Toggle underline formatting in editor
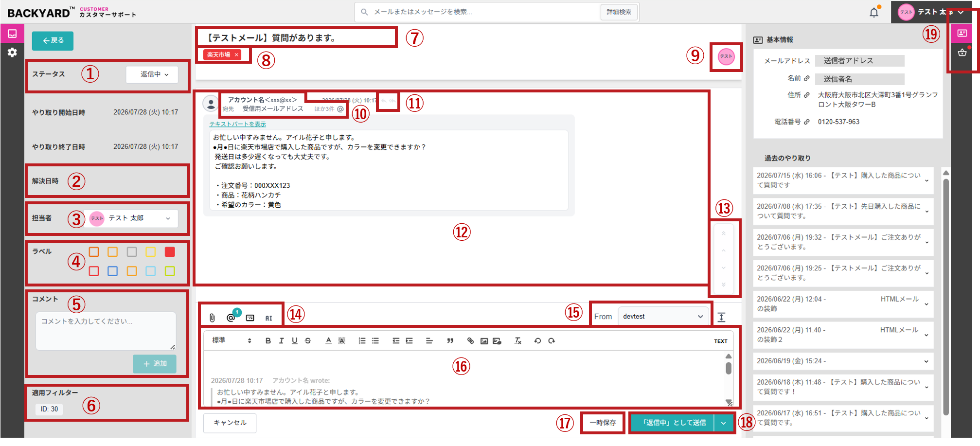 click(x=294, y=341)
